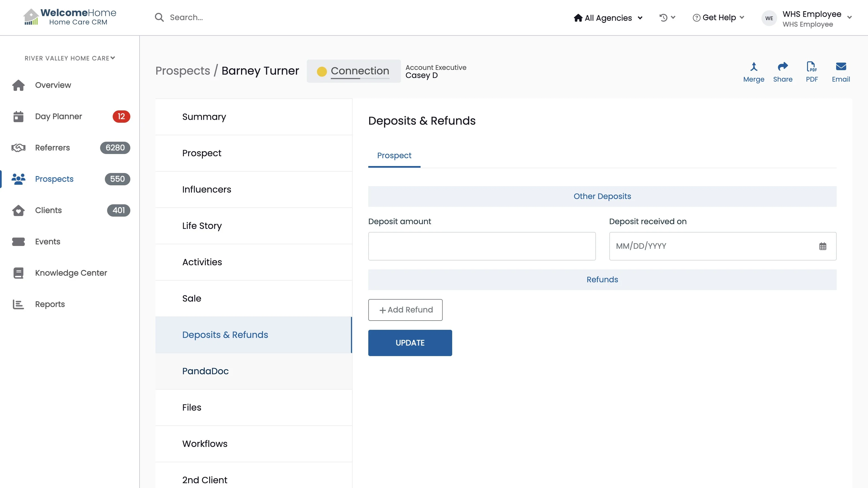Open the recent history dropdown
Viewport: 868px width, 488px height.
(x=667, y=18)
